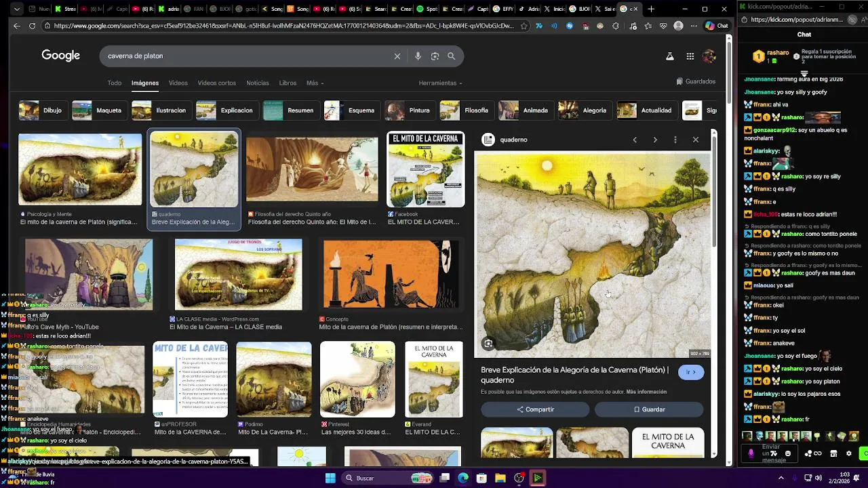Open a new browser tab
The height and width of the screenshot is (488, 868).
[651, 9]
